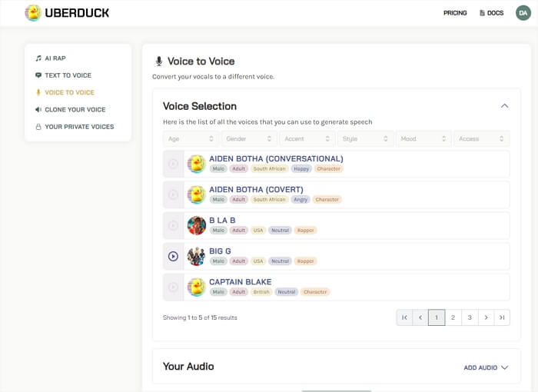This screenshot has width=538, height=392.
Task: Click Aiden Botha (Conversational) duck avatar
Action: point(197,164)
